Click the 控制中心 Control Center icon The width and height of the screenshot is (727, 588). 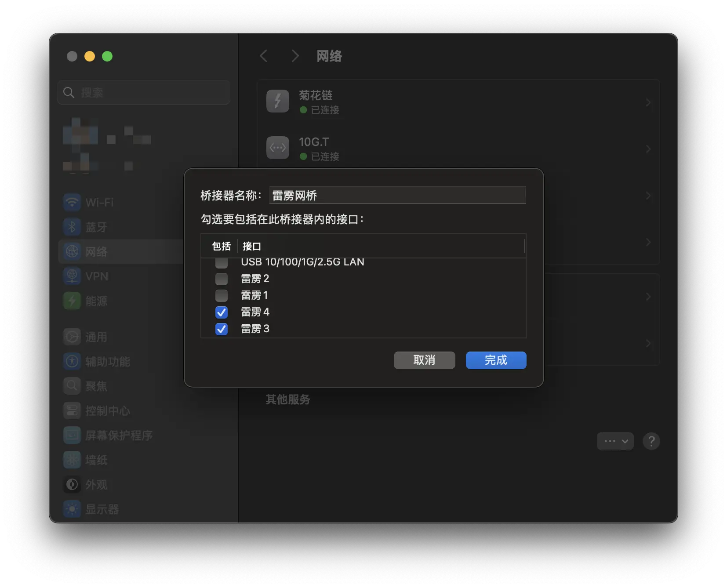(x=72, y=411)
